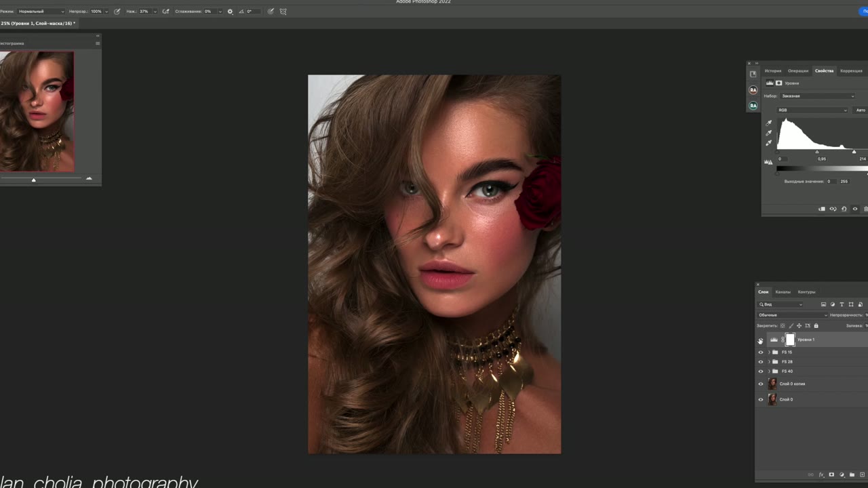Filter layers by adjustment type
Viewport: 868px width, 488px height.
(x=833, y=304)
